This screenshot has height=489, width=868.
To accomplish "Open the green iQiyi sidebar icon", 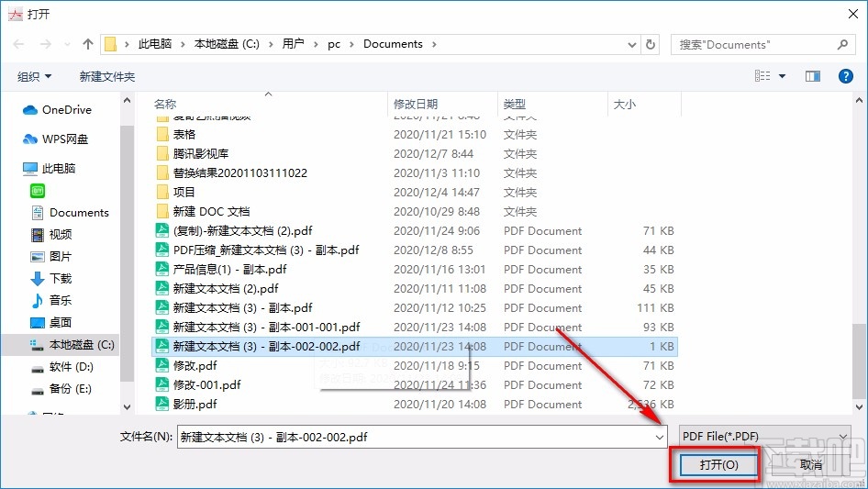I will (38, 191).
